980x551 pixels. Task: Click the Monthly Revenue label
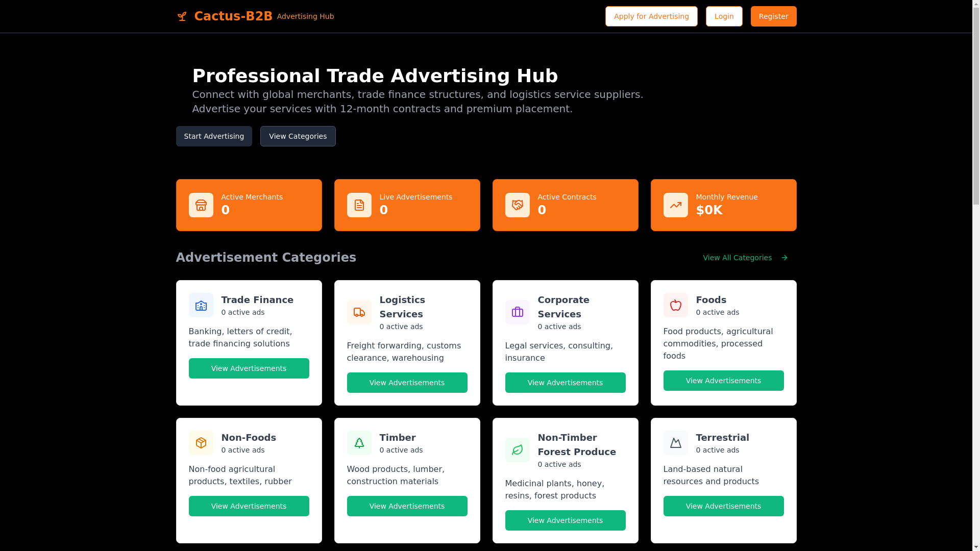[727, 197]
